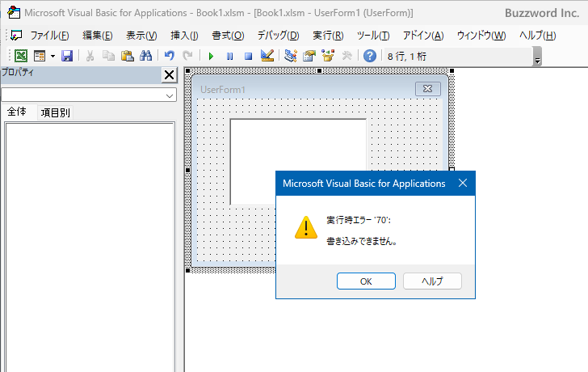Screen dimensions: 588x372
Task: Open the ツール(T) menu
Action: 373,36
